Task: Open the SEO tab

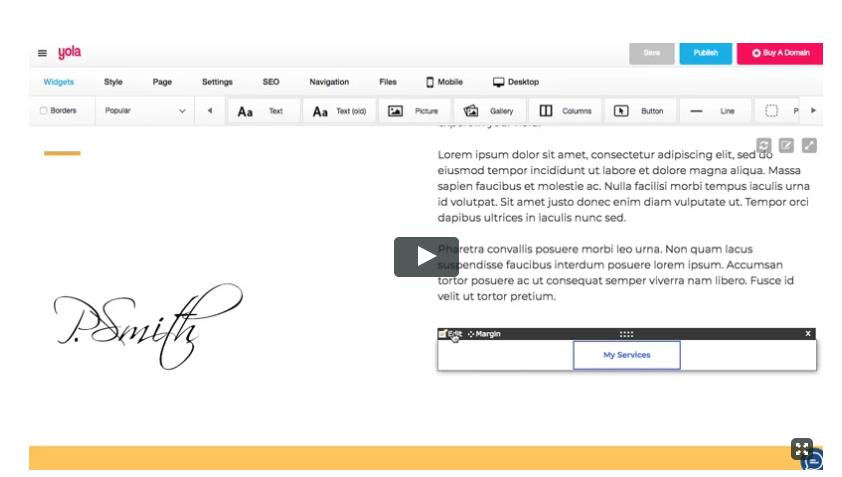Action: click(x=271, y=82)
